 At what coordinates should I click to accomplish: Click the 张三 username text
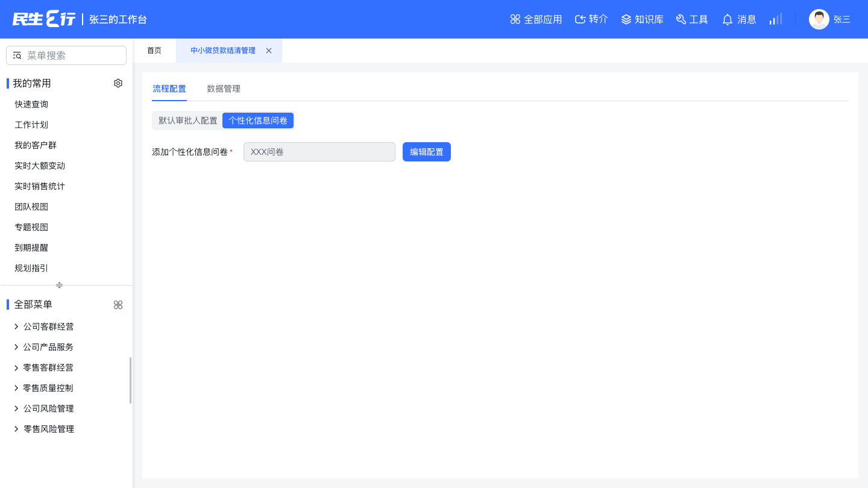click(x=842, y=19)
